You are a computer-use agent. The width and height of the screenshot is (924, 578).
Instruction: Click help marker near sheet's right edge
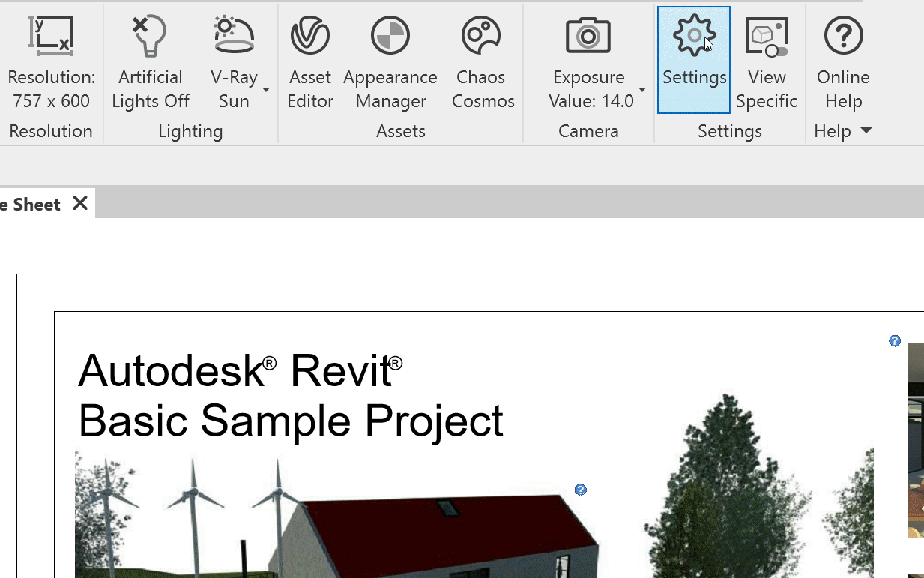(895, 341)
